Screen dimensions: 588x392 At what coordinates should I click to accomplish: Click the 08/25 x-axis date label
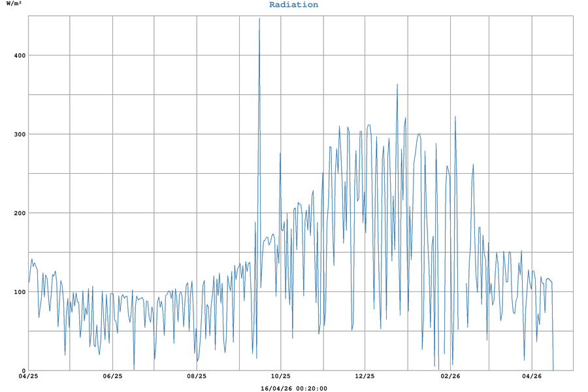click(196, 376)
